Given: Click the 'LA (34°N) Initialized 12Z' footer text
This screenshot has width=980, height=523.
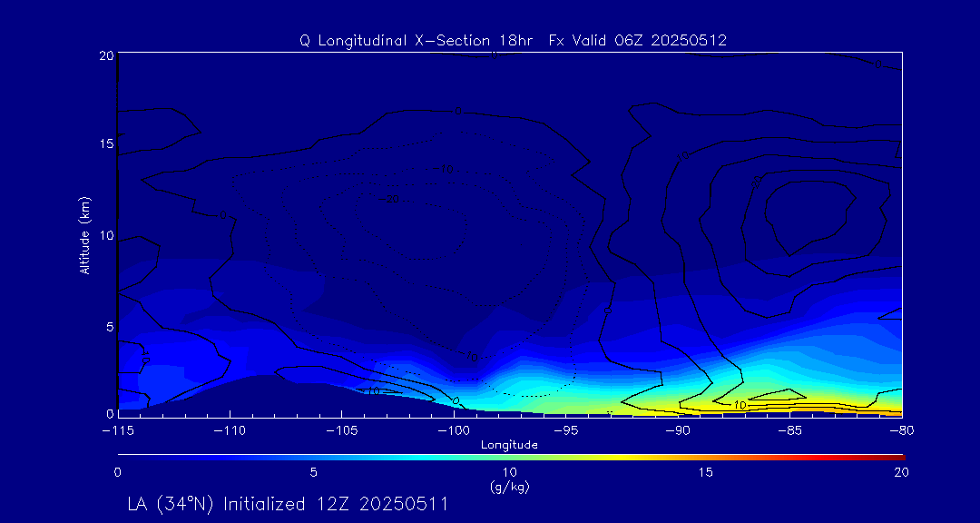Looking at the screenshot, I should coord(288,504).
